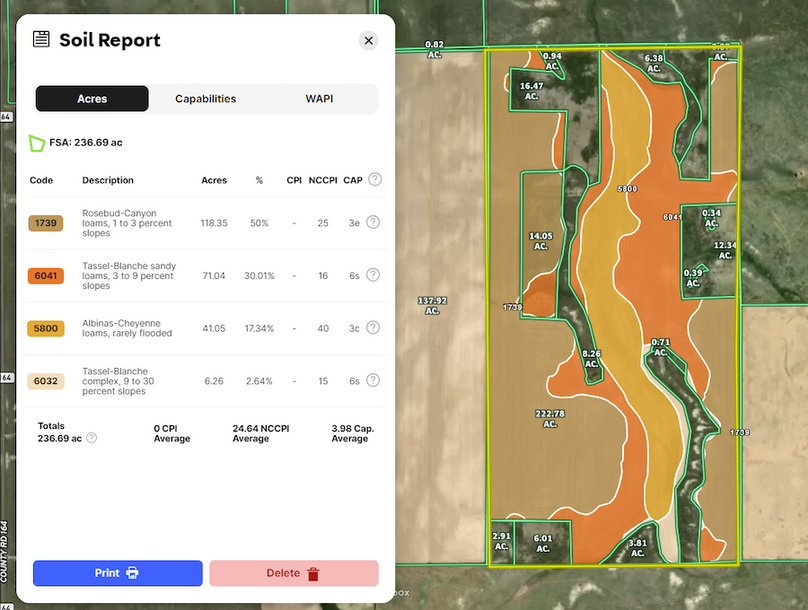This screenshot has width=808, height=610.
Task: Open help icon for Tassel-Blanche sandy loams row
Action: tap(373, 275)
